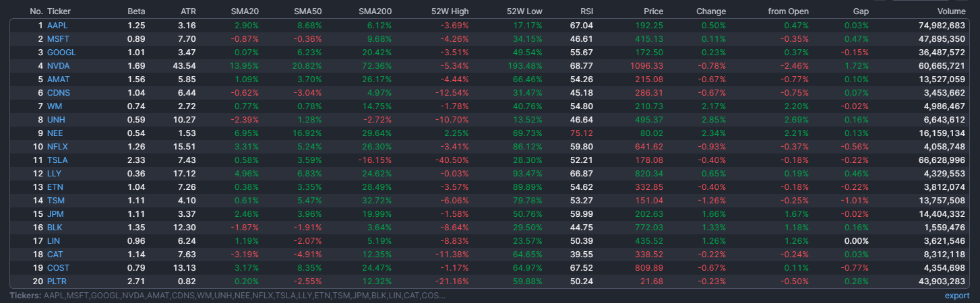Open the AAPL ticker link
The height and width of the screenshot is (303, 980).
pyautogui.click(x=57, y=25)
